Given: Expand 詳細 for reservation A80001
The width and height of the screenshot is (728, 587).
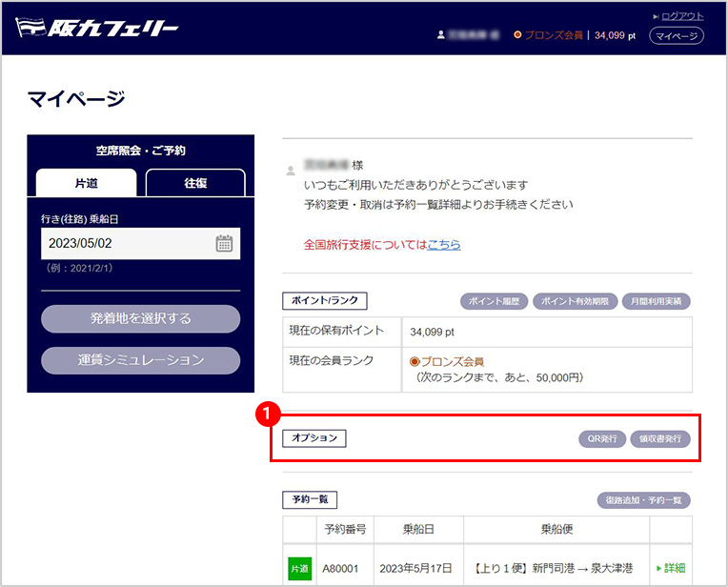Looking at the screenshot, I should coord(670,568).
